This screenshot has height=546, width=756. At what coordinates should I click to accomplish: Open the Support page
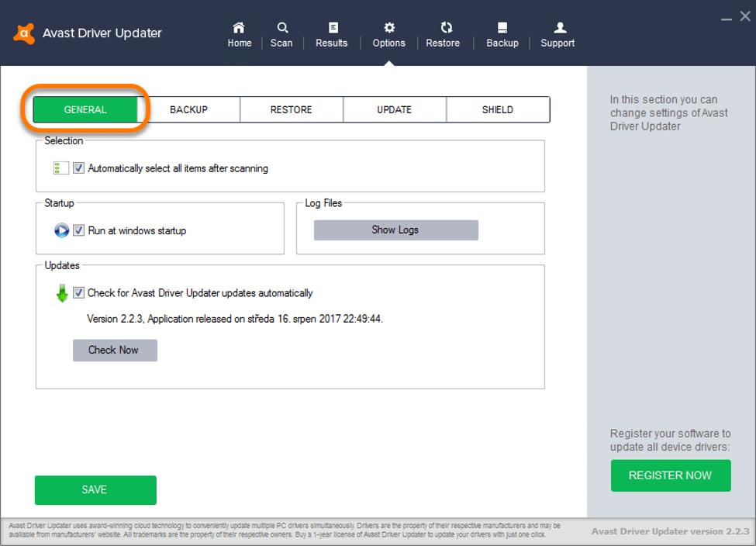(x=557, y=33)
